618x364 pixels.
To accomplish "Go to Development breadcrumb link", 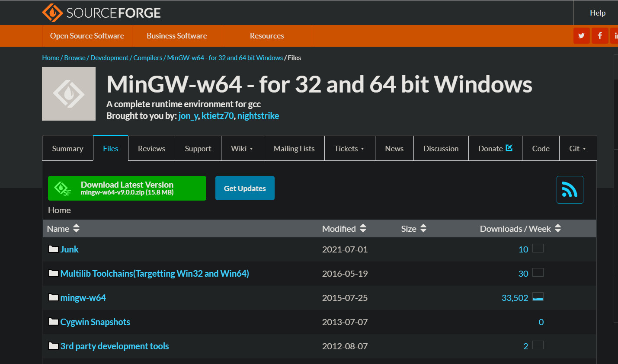I will (109, 57).
